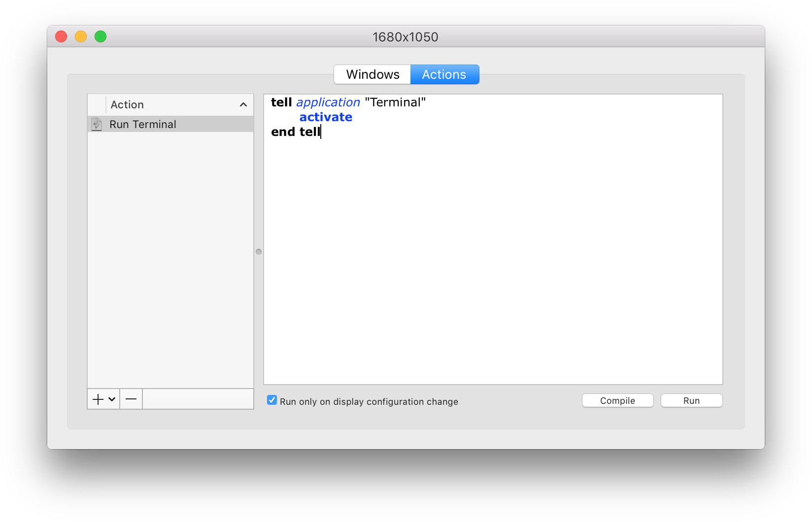Click the plus icon to add a new action
812x522 pixels.
click(x=97, y=399)
